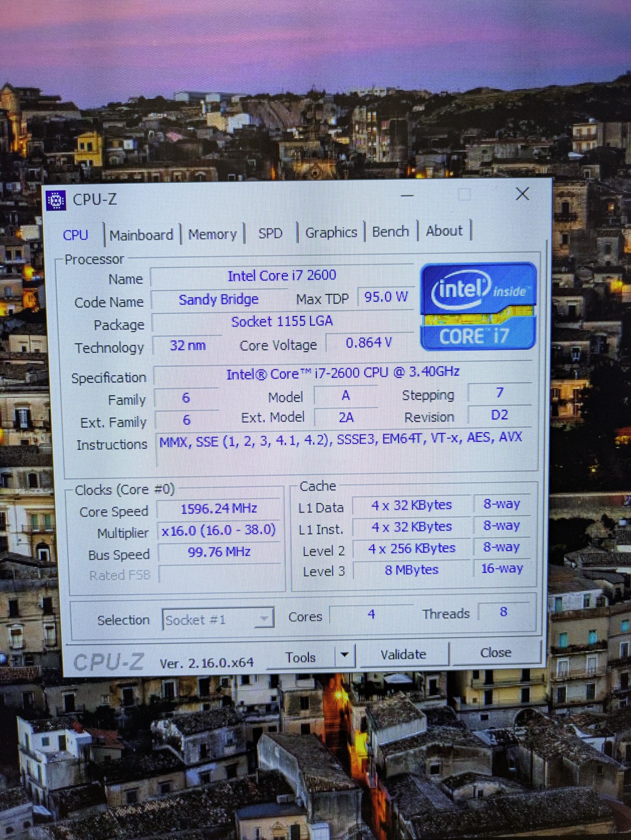Click the Level 3 16-way field
Screen dimensions: 631x840
502,569
